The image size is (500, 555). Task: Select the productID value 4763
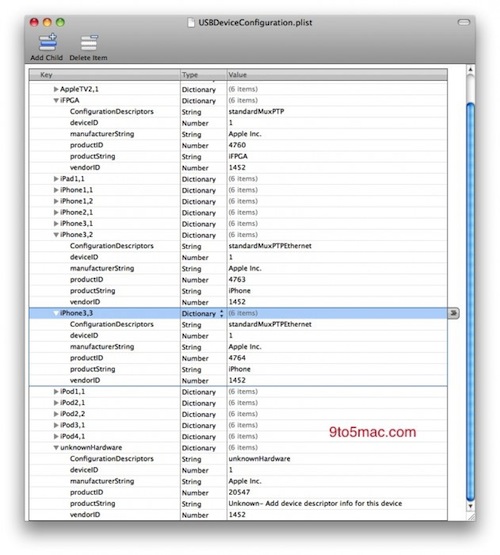pos(237,280)
